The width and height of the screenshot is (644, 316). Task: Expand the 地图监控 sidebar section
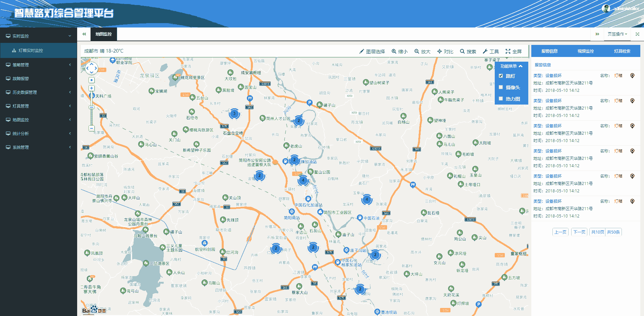(39, 120)
